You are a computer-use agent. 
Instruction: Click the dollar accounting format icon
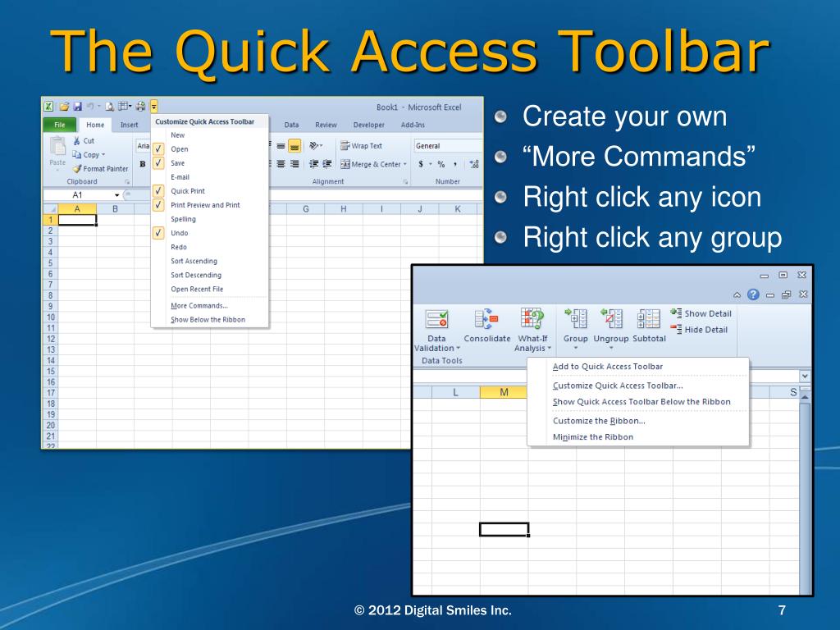(x=421, y=164)
